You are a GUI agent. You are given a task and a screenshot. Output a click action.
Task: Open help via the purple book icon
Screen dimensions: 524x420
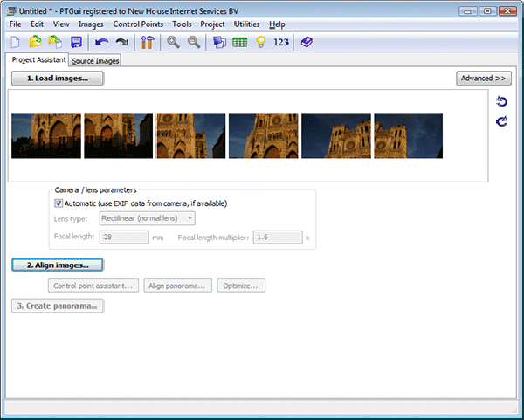307,42
